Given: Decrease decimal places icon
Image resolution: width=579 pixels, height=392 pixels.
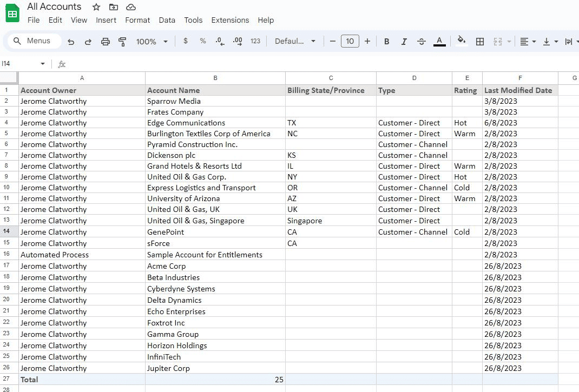Looking at the screenshot, I should click(x=220, y=41).
